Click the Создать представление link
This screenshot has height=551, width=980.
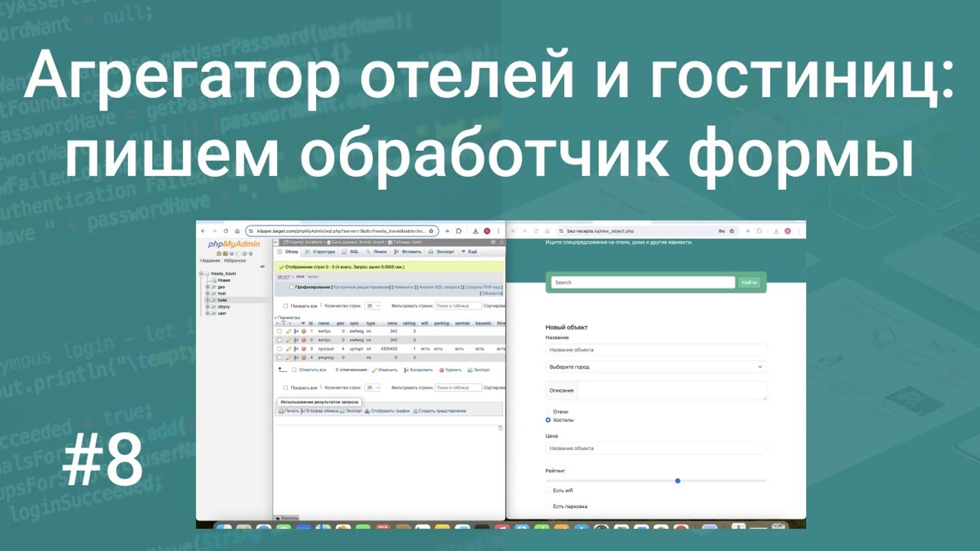[439, 411]
